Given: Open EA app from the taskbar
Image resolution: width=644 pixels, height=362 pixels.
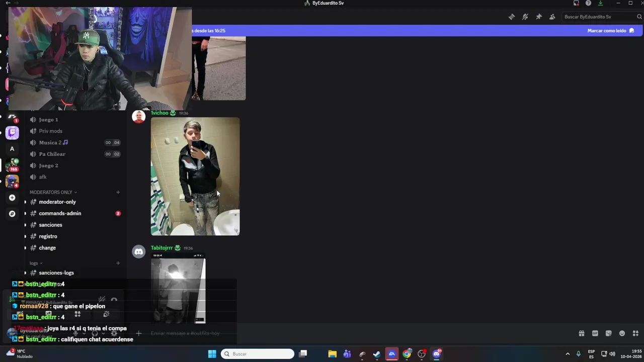Looking at the screenshot, I should (392, 354).
